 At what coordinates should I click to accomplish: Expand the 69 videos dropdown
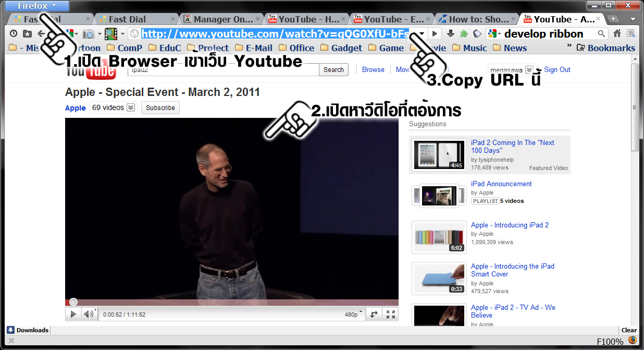(131, 107)
